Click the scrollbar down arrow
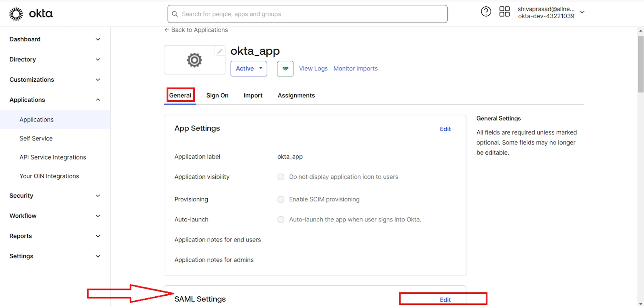Screen dimensions: 644x306 coord(641,304)
